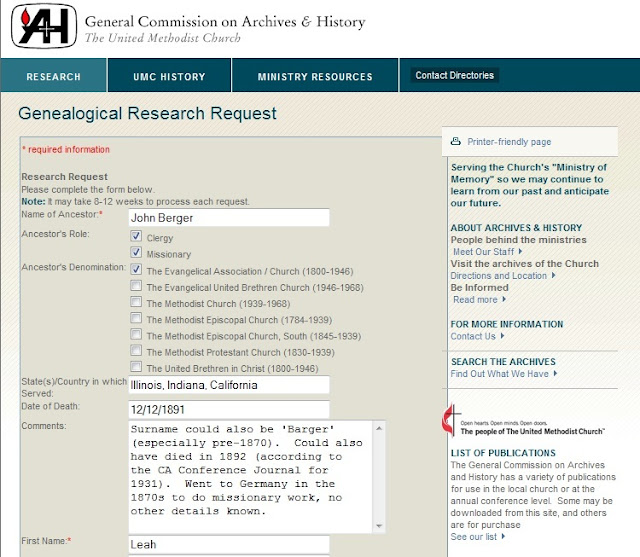Follow the Meet Our Staff link
The image size is (640, 557).
pos(484,252)
